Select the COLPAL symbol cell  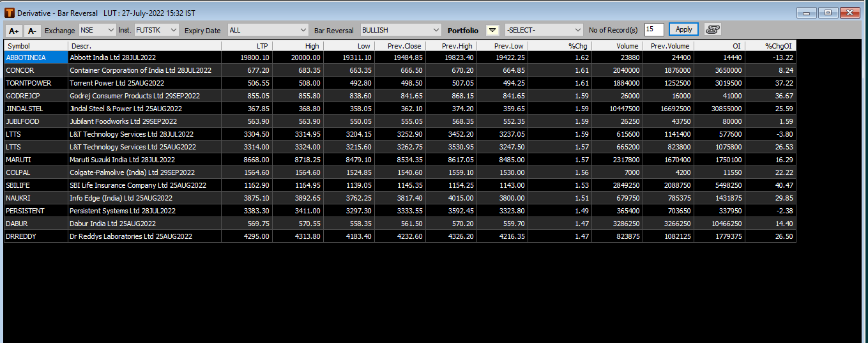[36, 172]
